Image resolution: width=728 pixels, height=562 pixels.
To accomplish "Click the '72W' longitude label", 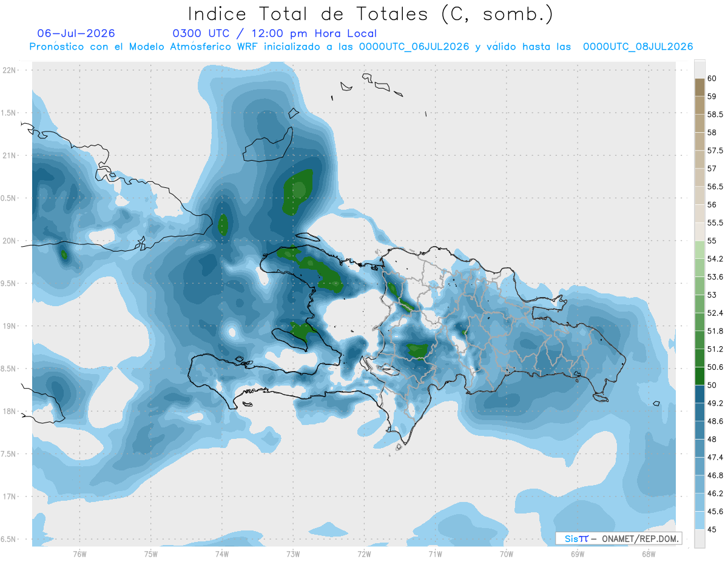I will 364,554.
